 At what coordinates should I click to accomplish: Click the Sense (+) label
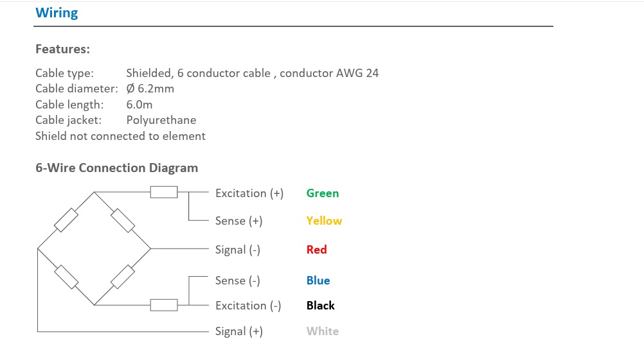coord(239,221)
